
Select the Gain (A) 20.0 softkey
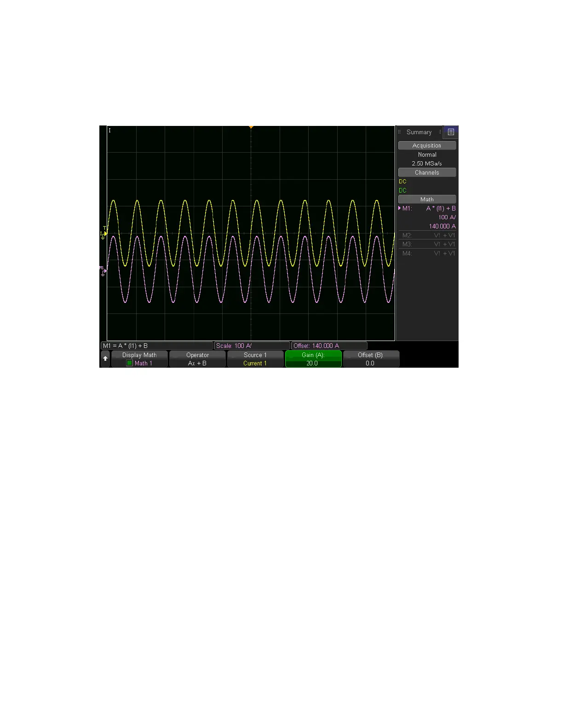click(x=313, y=359)
